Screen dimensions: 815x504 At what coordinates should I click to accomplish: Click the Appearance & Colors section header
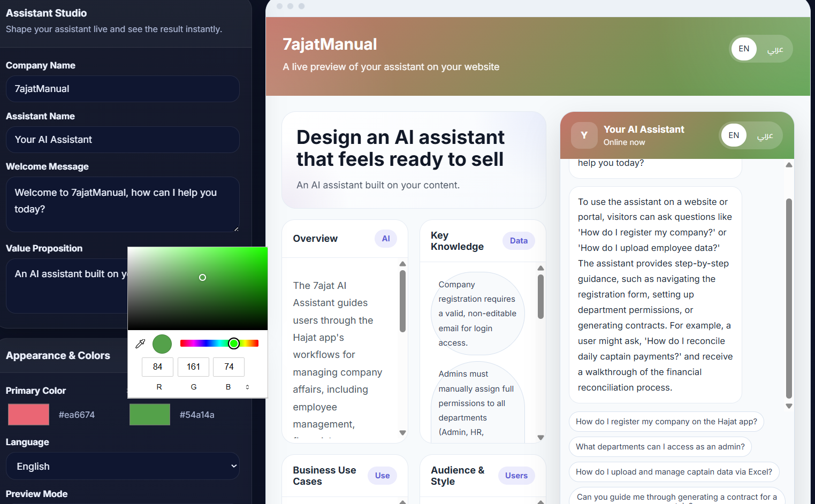58,356
